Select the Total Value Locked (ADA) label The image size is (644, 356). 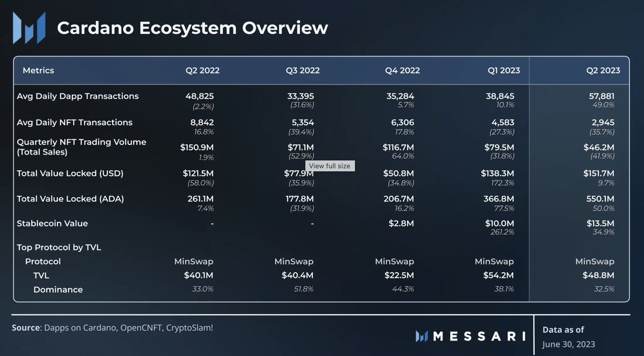[70, 199]
